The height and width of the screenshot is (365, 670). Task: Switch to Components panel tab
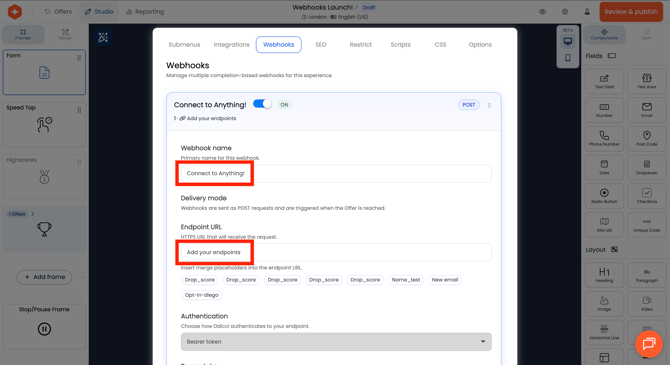click(x=604, y=34)
